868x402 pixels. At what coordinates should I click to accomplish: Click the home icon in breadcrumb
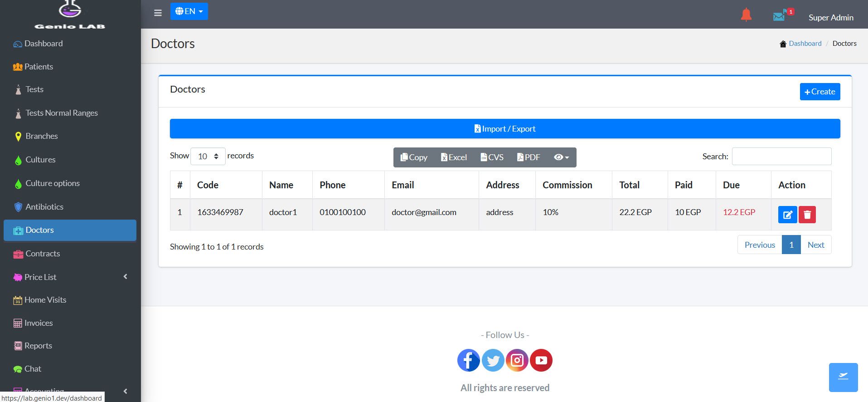[x=783, y=44]
